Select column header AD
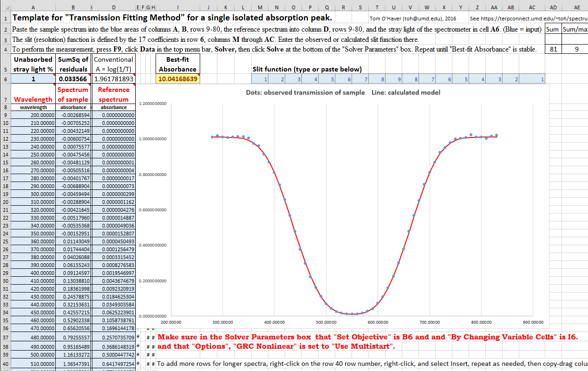Screen dimensions: 588x371 pyautogui.click(x=553, y=8)
